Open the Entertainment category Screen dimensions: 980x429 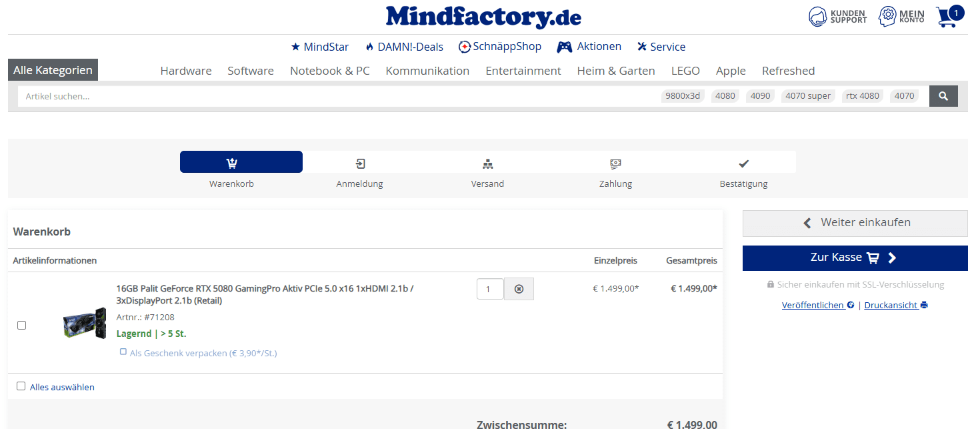(523, 71)
